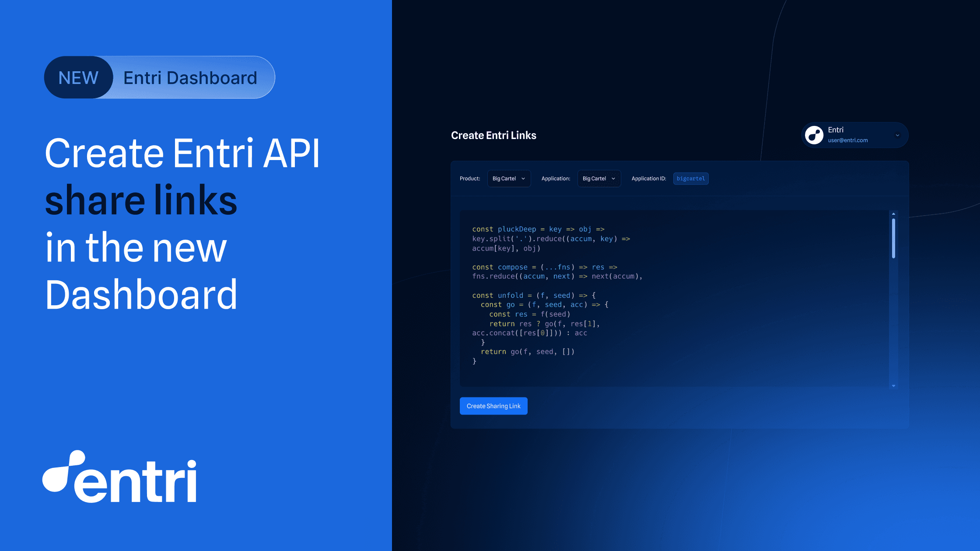This screenshot has width=980, height=551.
Task: Click the Create Entri Links heading
Action: 493,136
